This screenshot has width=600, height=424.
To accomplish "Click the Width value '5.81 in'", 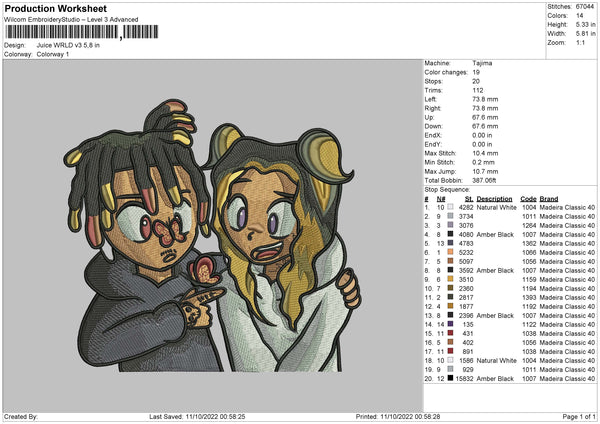I will click(585, 34).
